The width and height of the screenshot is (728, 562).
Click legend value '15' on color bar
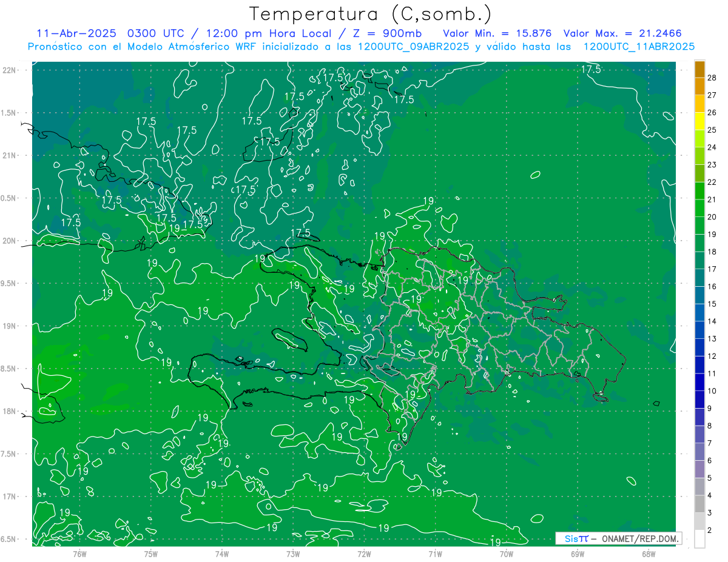point(712,304)
